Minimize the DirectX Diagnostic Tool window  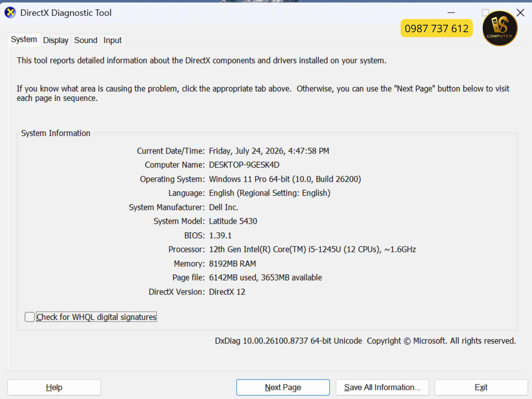click(x=451, y=13)
